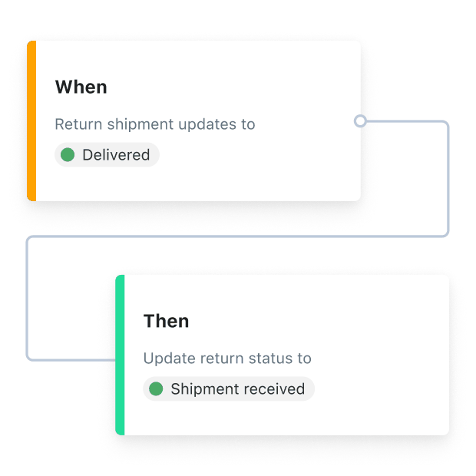Select the Then heading
This screenshot has height=476, width=476.
click(x=166, y=321)
